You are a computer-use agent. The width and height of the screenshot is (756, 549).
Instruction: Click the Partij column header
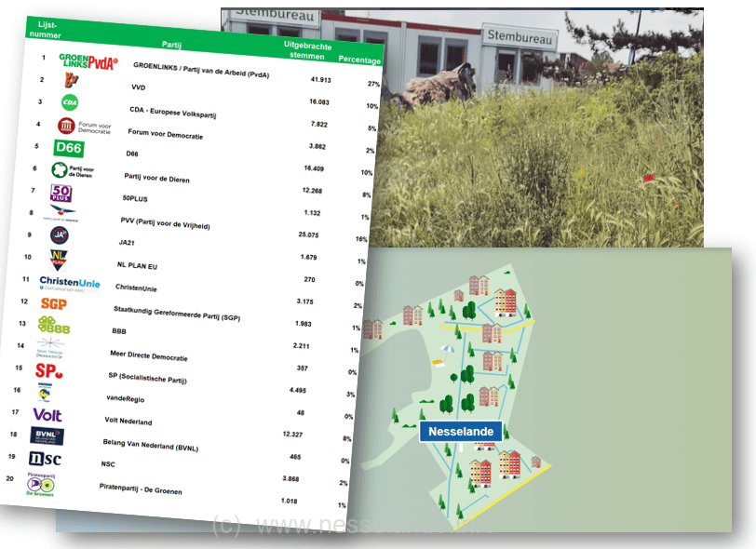[x=171, y=45]
